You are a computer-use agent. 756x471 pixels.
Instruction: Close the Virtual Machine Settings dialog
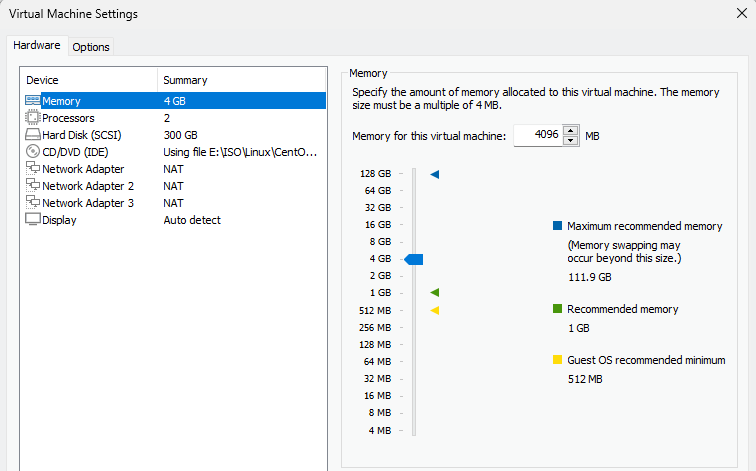pos(738,14)
